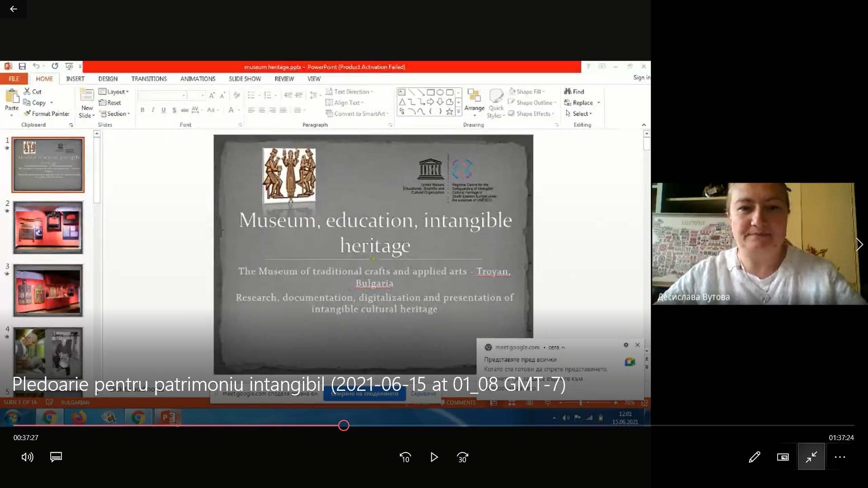The image size is (868, 488).
Task: Increase font size icon
Action: (x=212, y=95)
